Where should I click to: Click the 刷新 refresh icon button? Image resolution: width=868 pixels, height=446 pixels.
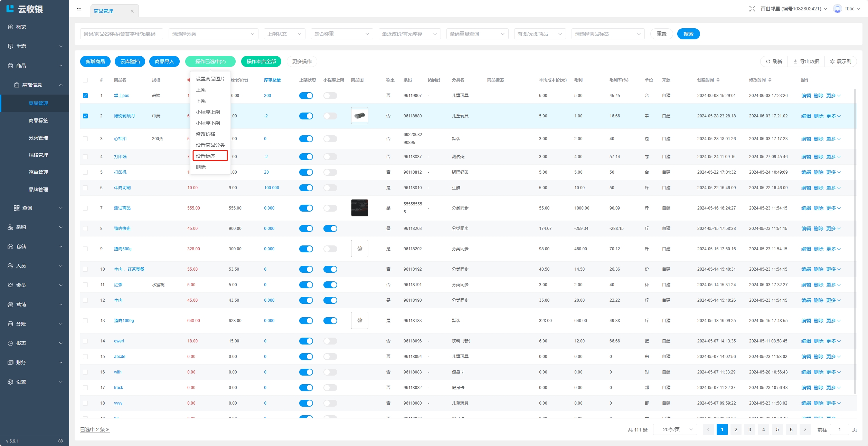pos(768,61)
